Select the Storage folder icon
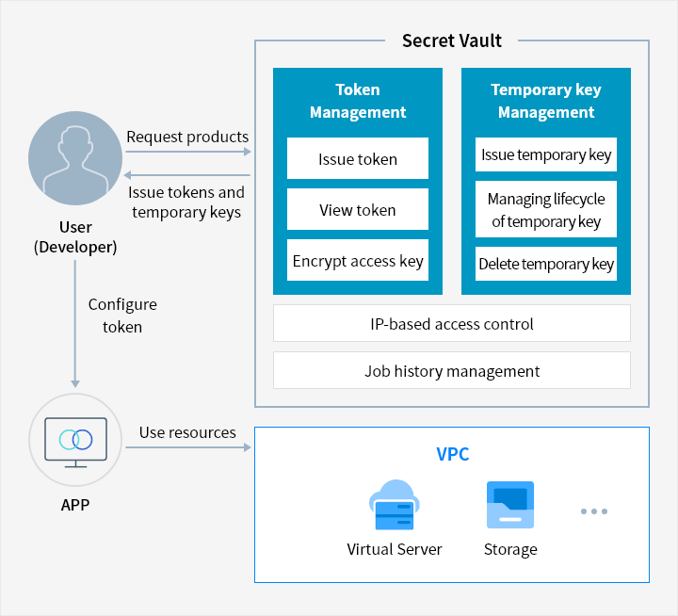Screen dimensions: 678x616 pyautogui.click(x=510, y=505)
